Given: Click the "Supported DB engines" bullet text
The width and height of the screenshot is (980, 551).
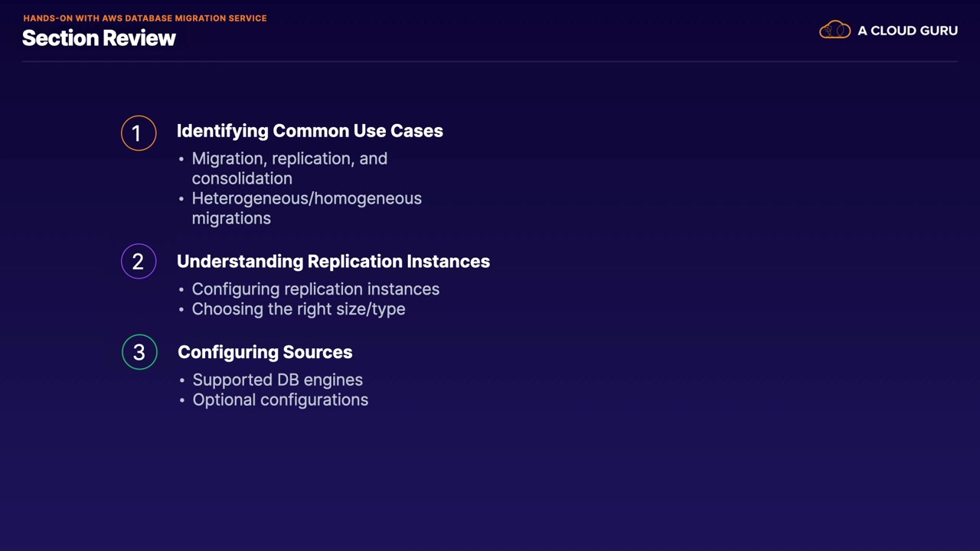Looking at the screenshot, I should [277, 380].
